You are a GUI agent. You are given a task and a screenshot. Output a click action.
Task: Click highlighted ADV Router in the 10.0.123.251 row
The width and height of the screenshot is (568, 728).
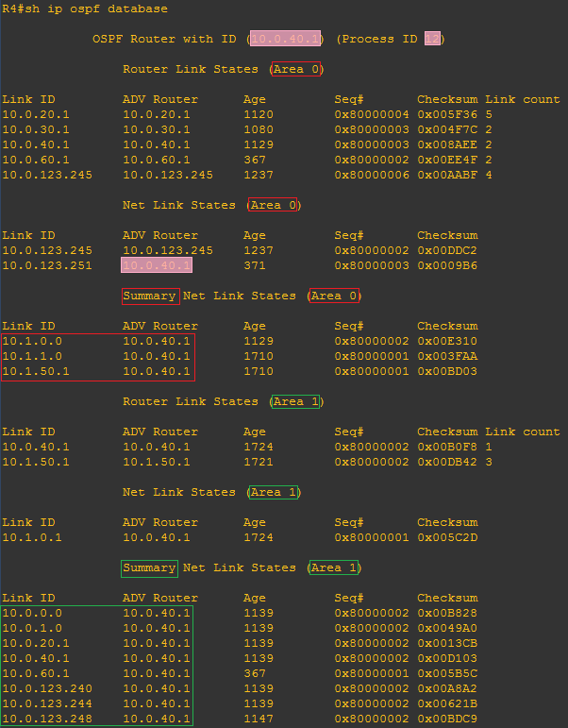(157, 265)
